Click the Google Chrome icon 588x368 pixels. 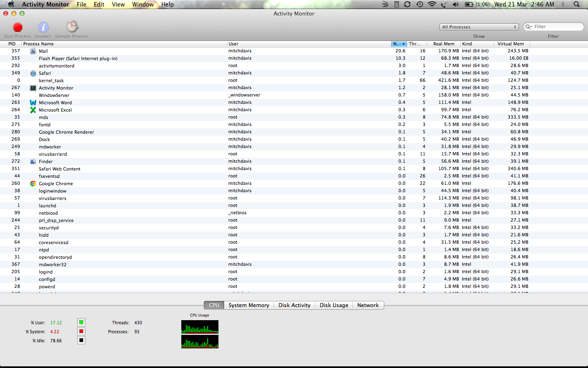33,184
